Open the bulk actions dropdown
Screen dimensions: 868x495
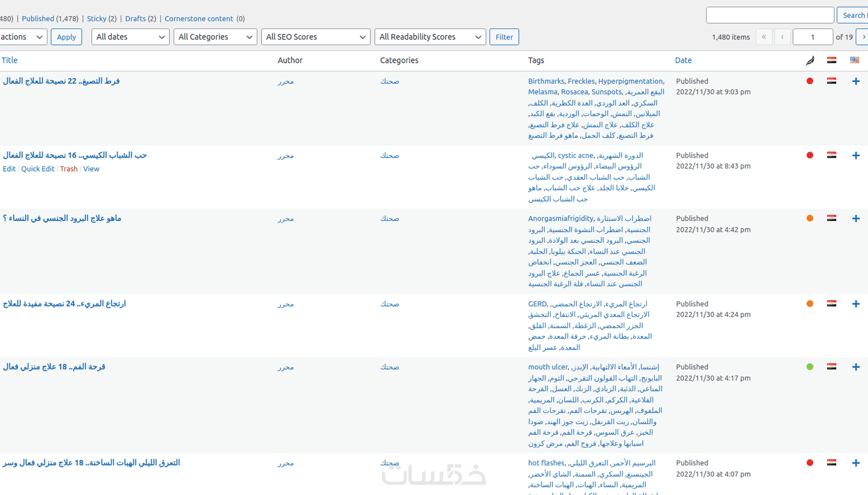click(23, 37)
